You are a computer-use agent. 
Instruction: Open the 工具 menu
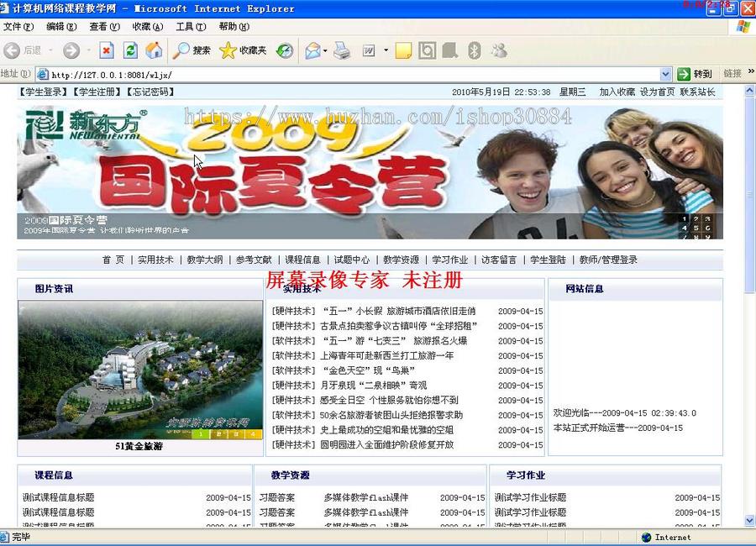[191, 27]
